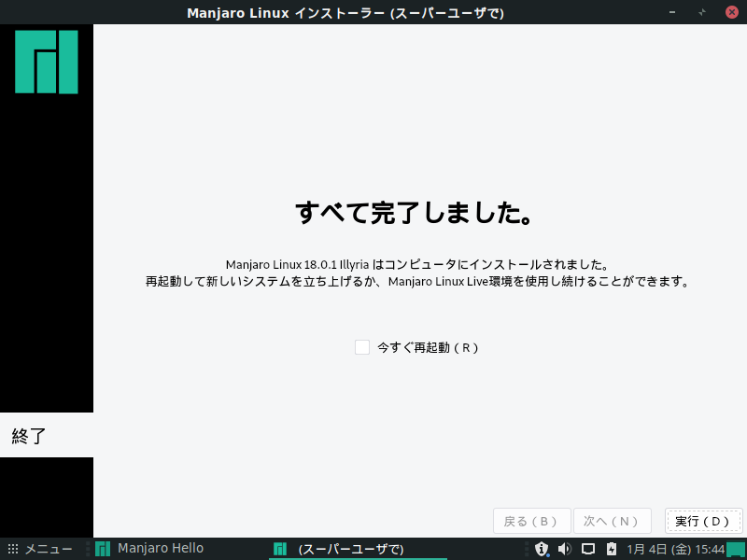Enable the 今すぐ再起動 (R) checkbox
Screen dimensions: 747x560
(x=362, y=347)
